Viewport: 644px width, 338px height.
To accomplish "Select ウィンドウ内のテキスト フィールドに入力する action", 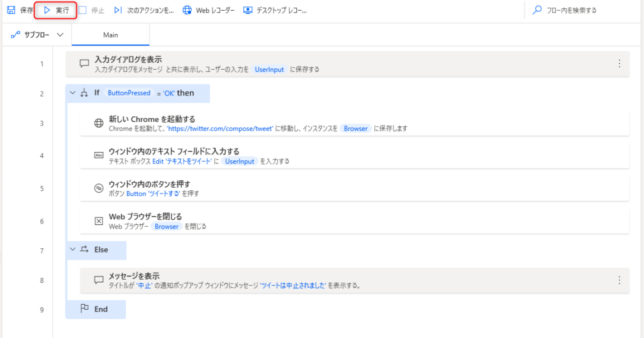I will coord(355,156).
